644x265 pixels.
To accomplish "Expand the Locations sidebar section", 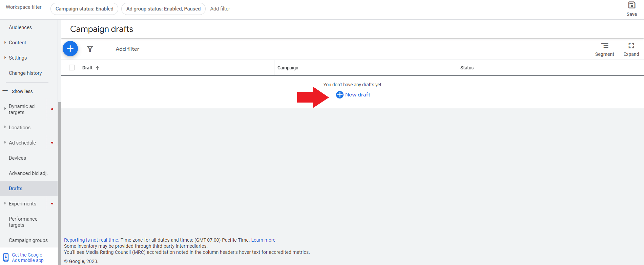I will tap(5, 127).
